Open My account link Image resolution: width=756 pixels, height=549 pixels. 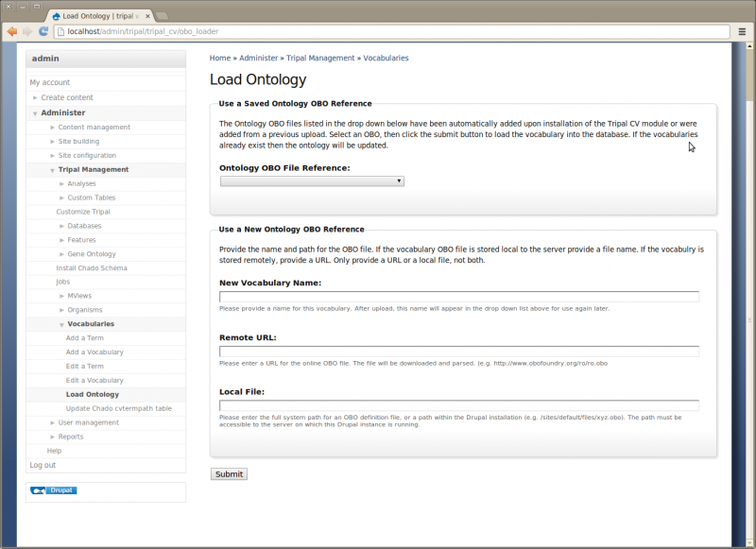click(x=50, y=82)
